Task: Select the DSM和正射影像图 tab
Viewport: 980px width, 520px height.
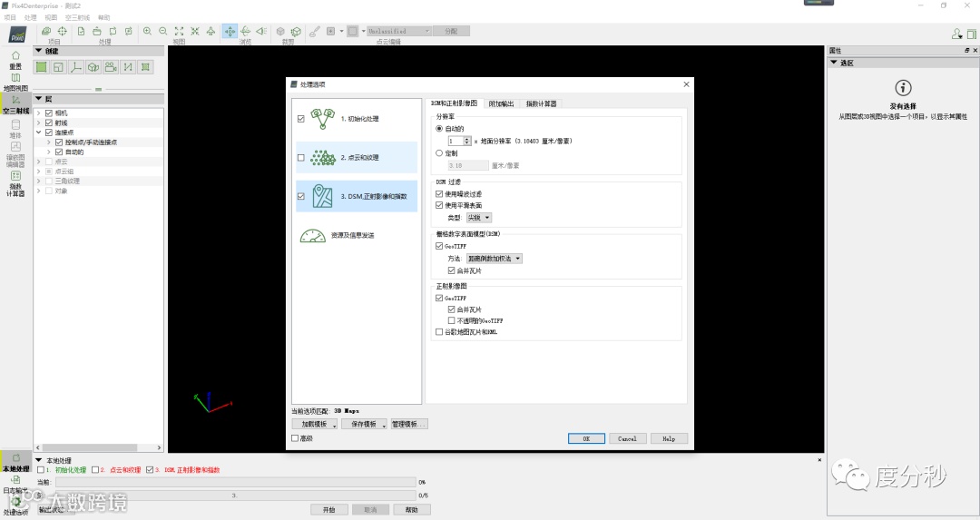Action: (455, 103)
